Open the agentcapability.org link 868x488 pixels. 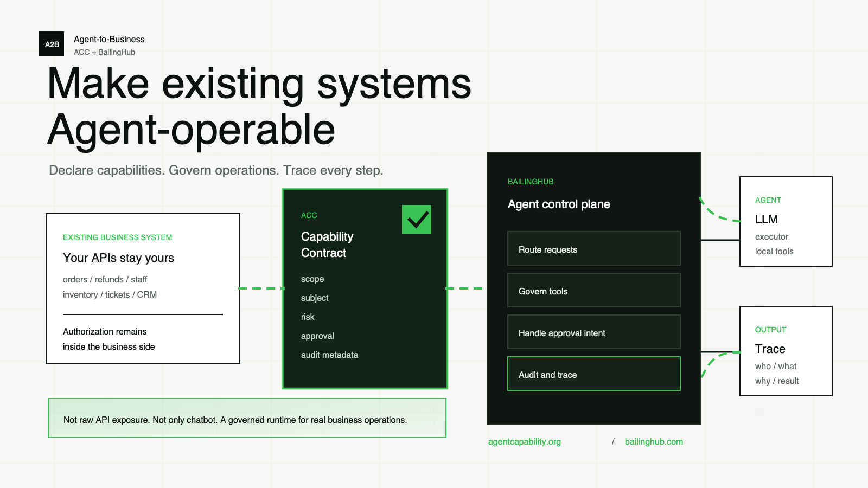click(525, 441)
